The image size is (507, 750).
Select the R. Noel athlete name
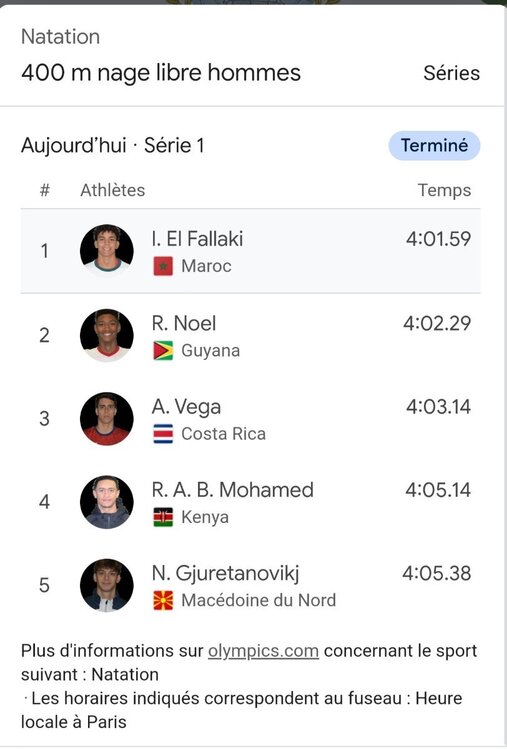point(184,323)
